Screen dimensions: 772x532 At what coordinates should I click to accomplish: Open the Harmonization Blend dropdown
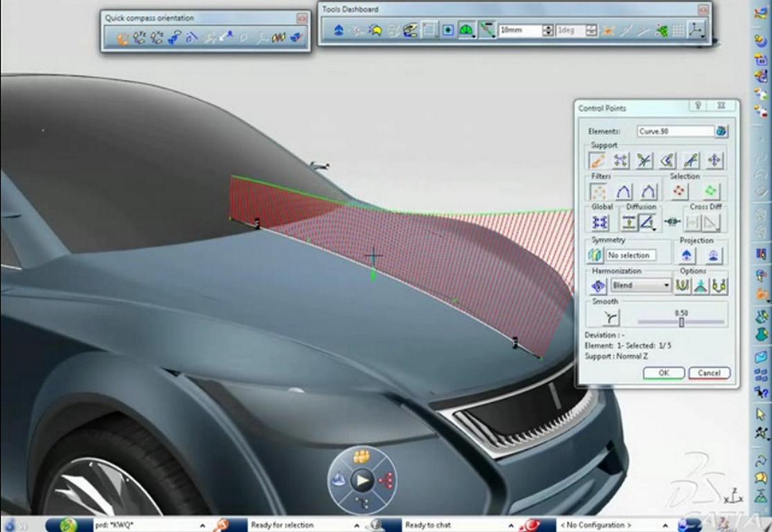tap(640, 285)
